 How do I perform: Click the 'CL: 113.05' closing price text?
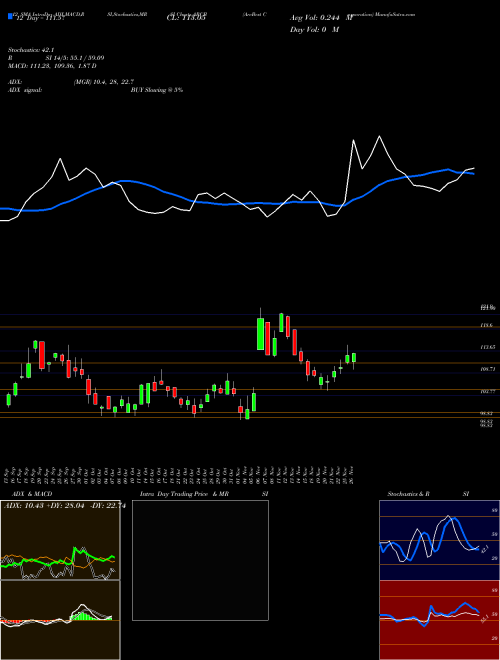[186, 18]
